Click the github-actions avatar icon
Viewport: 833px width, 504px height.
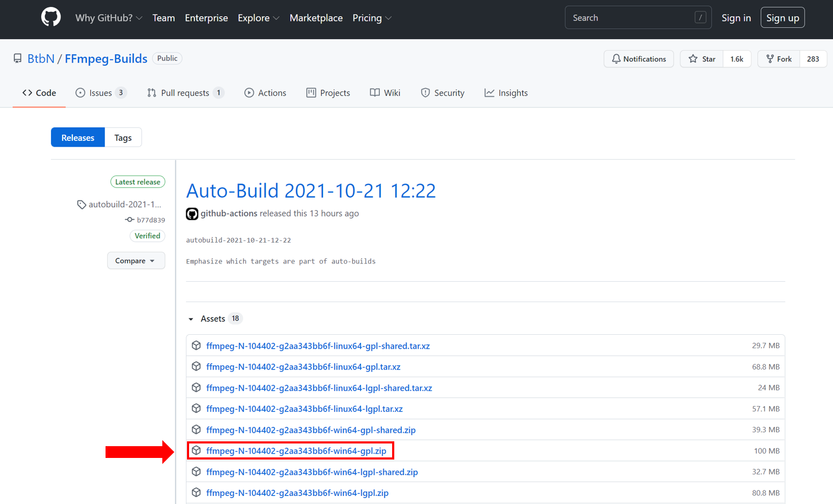coord(192,214)
